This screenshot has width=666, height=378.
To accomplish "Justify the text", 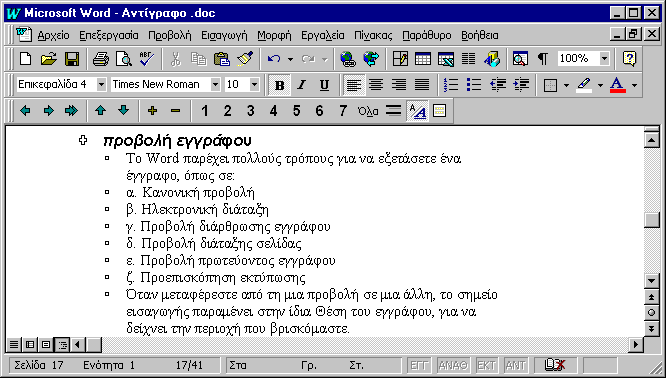I will pyautogui.click(x=422, y=85).
